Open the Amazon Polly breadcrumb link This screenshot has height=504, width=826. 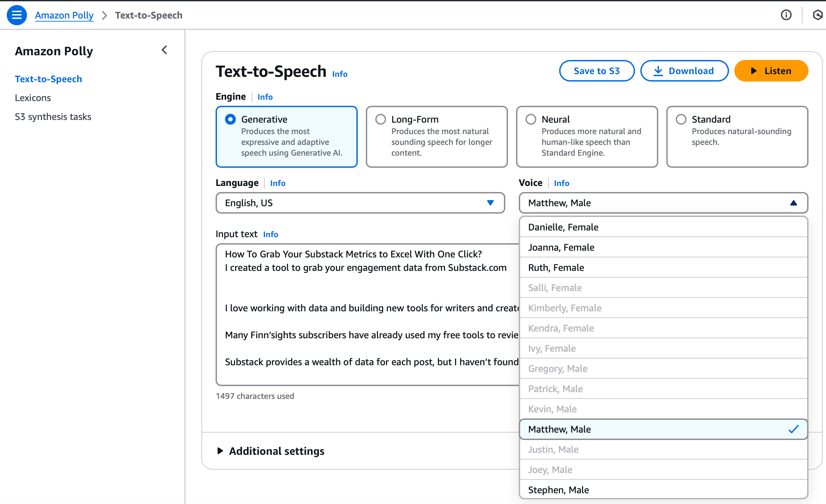64,15
